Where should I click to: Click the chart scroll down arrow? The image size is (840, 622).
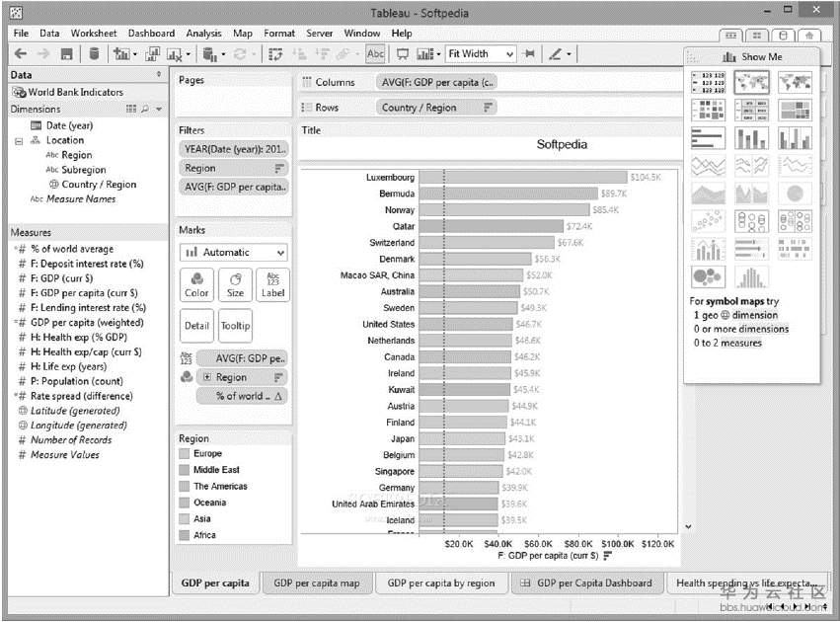coord(688,526)
